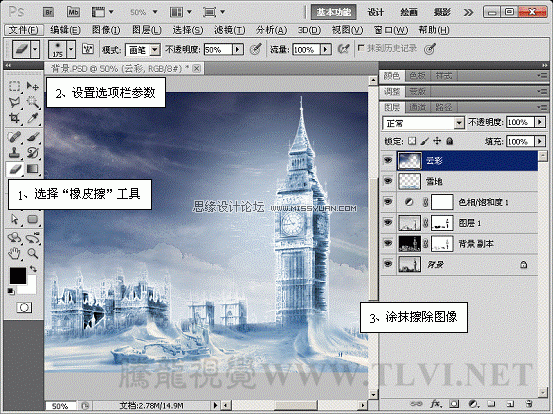Open the 滤镜(T) menu
This screenshot has height=414, width=553.
pyautogui.click(x=230, y=30)
